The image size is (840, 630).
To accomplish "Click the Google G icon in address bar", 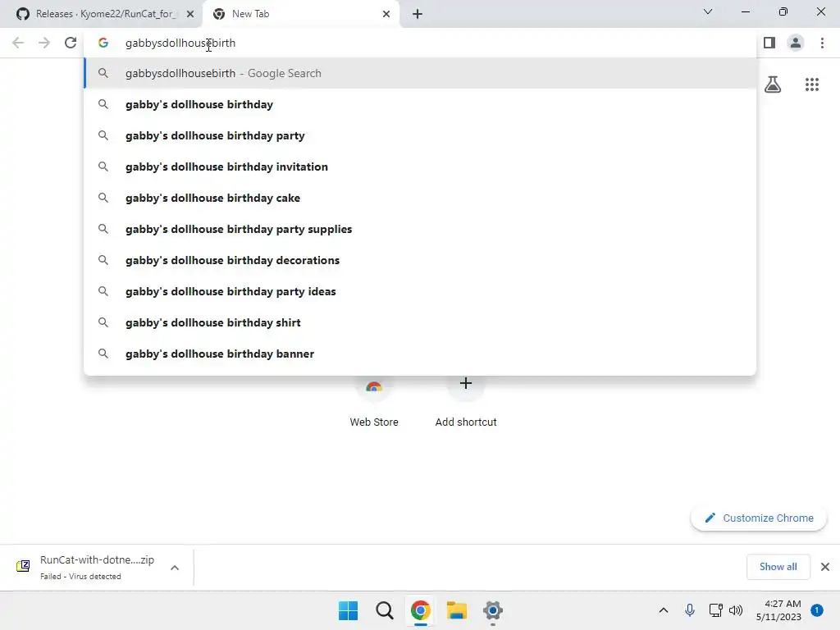I will 103,43.
